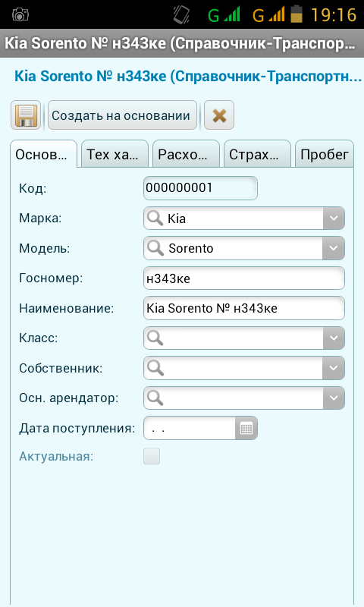364x607 pixels.
Task: Open the Расхо... tab
Action: tap(186, 154)
